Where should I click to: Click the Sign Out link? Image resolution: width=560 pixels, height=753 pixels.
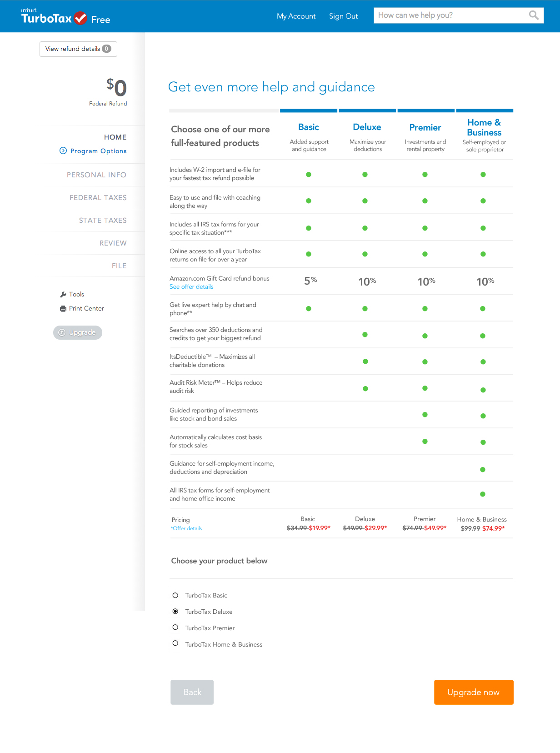(343, 16)
